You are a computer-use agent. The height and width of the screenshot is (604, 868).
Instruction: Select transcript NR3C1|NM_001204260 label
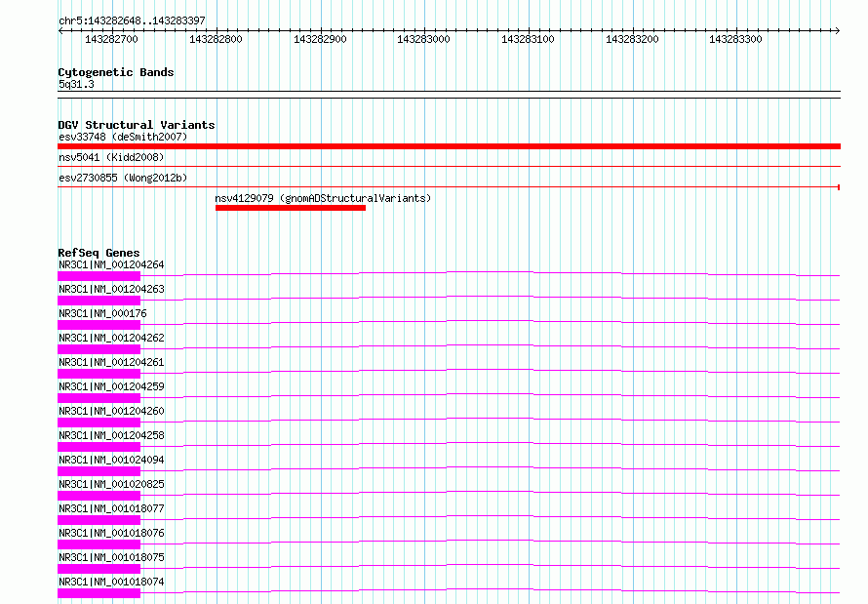click(x=111, y=411)
